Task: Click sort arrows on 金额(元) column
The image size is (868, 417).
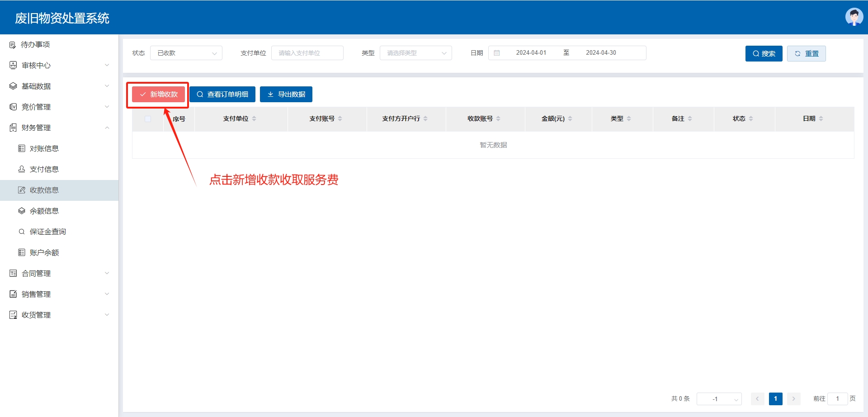Action: coord(570,118)
